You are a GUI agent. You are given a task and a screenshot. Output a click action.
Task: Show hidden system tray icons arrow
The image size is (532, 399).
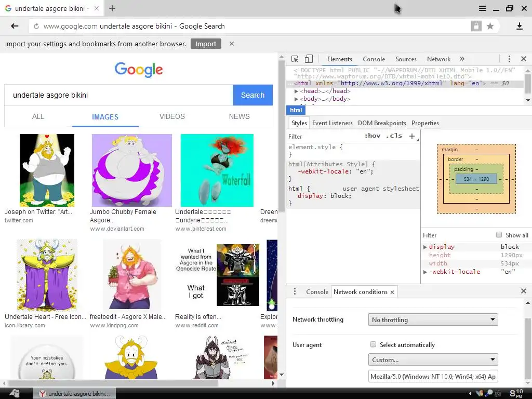pyautogui.click(x=470, y=394)
